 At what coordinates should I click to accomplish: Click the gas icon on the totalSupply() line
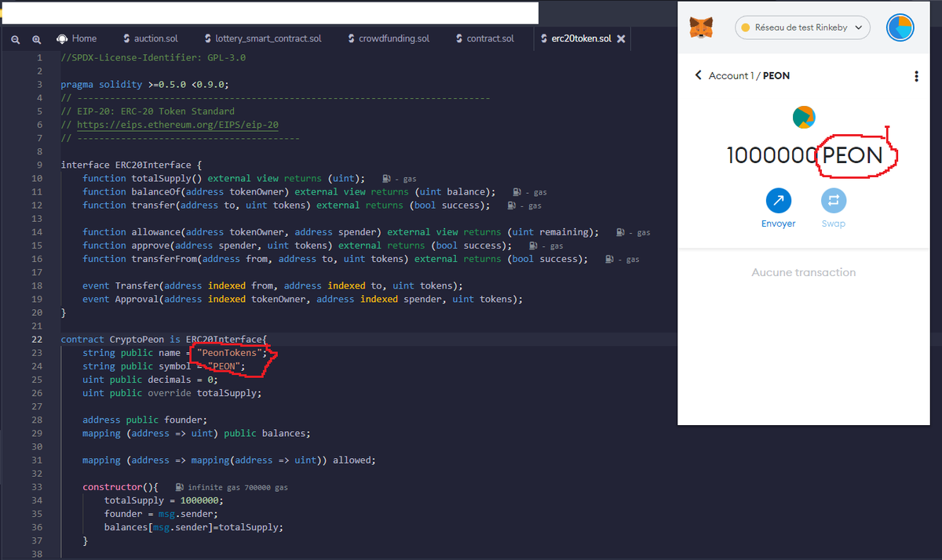point(385,179)
